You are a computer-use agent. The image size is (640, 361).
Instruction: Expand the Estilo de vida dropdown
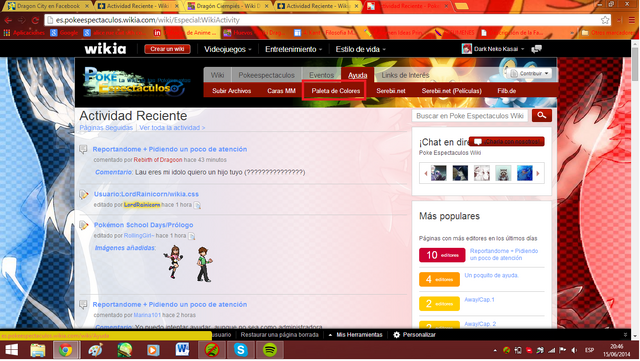pyautogui.click(x=360, y=49)
